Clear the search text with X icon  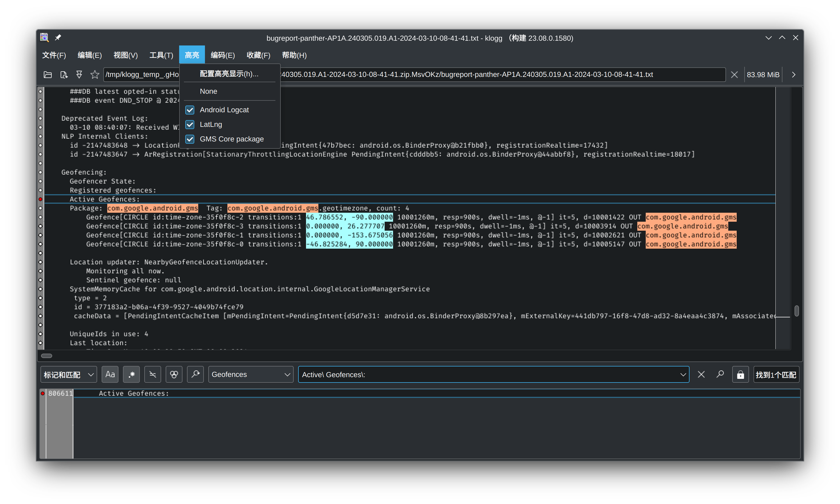point(701,374)
